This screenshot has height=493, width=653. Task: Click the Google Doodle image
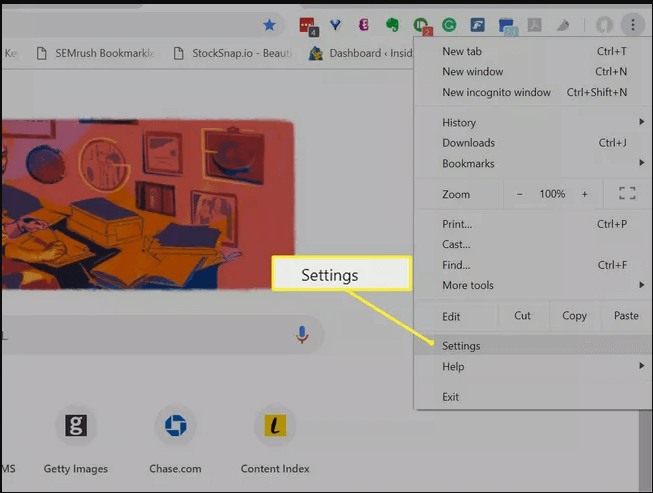click(x=148, y=204)
